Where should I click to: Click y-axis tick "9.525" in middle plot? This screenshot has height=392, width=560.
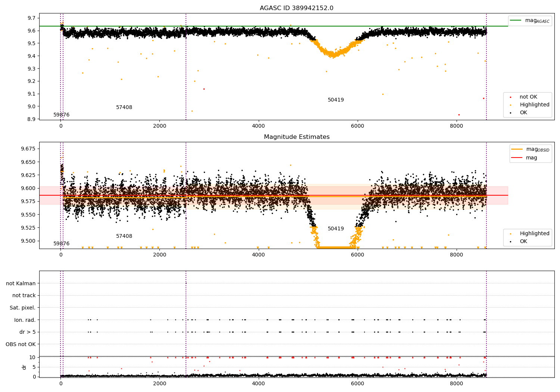28,228
